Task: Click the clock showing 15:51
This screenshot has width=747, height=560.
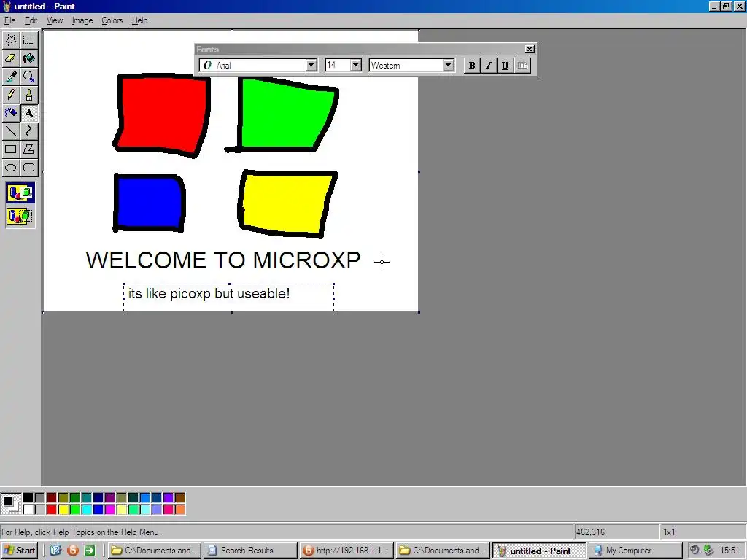Action: click(729, 551)
